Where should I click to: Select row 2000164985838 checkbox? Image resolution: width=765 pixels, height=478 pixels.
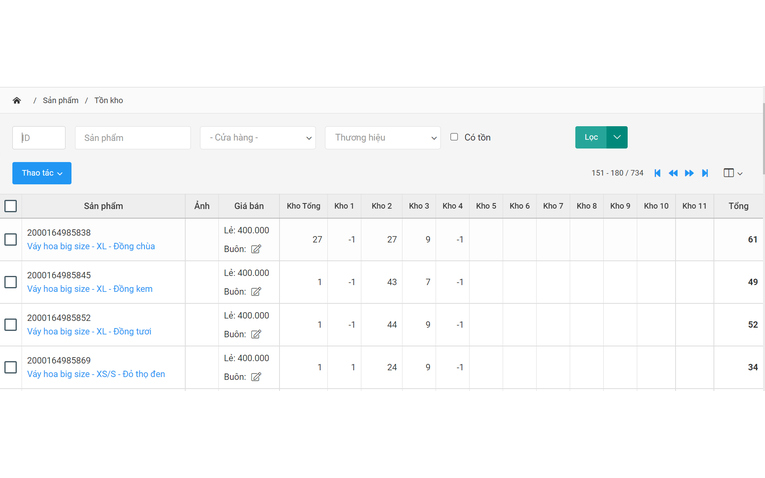coord(10,239)
